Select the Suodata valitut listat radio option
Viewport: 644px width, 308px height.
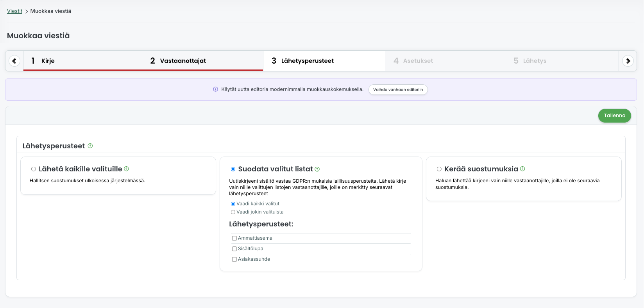pos(233,169)
